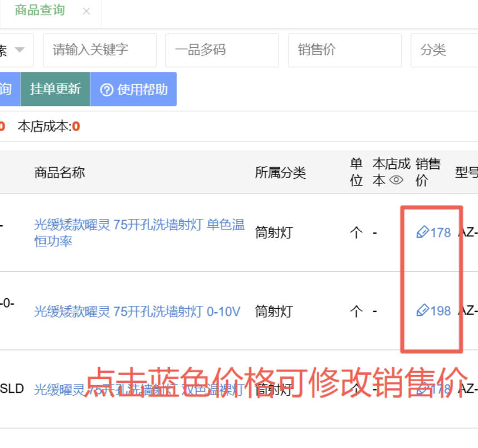Click the question mark icon on 使用帮助
Image resolution: width=478 pixels, height=448 pixels.
(x=106, y=90)
